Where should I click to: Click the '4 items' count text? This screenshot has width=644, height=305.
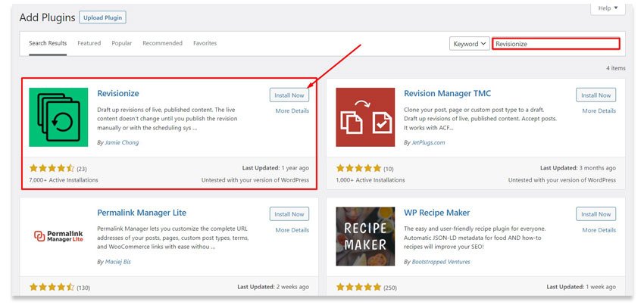click(616, 68)
